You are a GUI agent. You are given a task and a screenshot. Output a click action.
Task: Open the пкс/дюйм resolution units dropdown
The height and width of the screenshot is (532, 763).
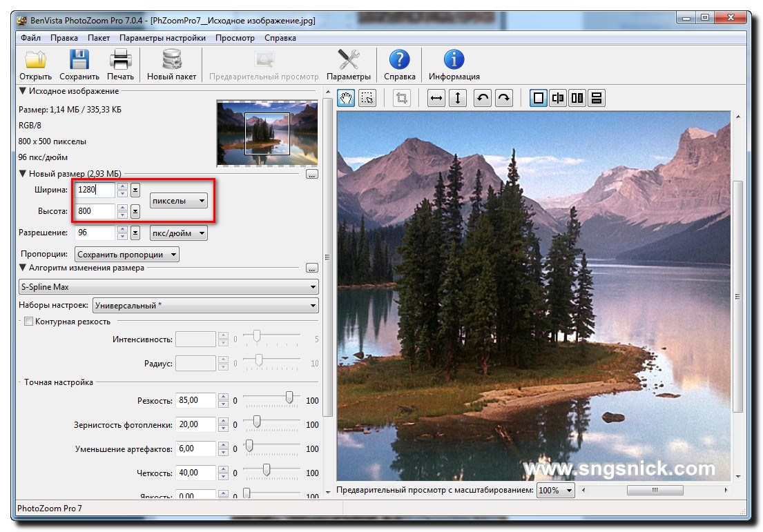(x=179, y=233)
